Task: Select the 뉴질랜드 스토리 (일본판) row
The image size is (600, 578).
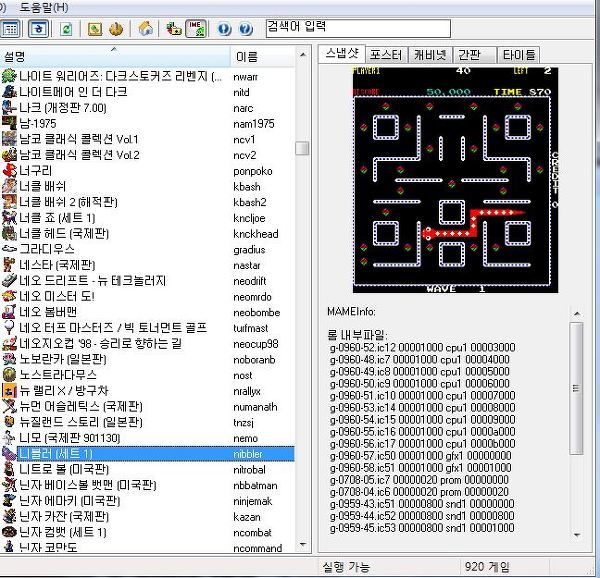Action: click(x=147, y=422)
